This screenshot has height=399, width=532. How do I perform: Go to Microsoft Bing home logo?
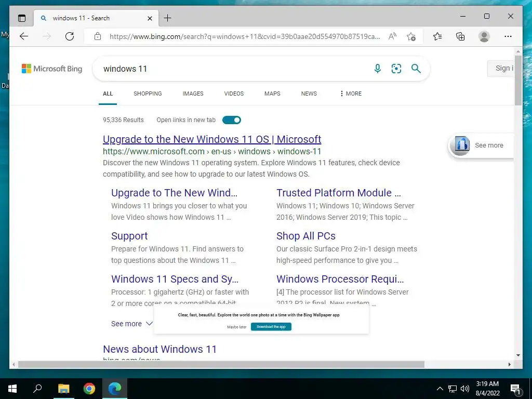[x=52, y=69]
